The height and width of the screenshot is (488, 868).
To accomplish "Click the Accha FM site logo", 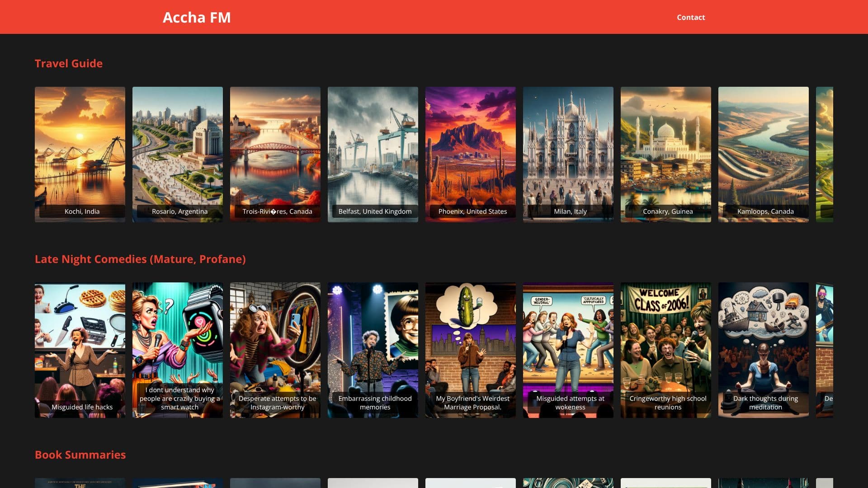I will pos(197,17).
